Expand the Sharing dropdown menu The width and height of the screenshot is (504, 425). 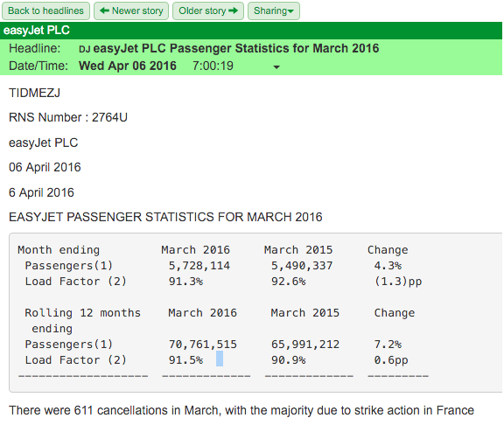274,10
